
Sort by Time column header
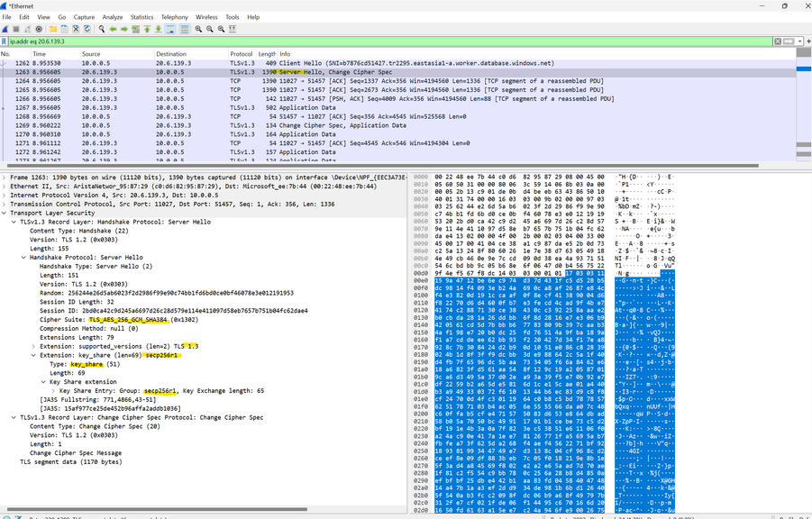[55, 54]
